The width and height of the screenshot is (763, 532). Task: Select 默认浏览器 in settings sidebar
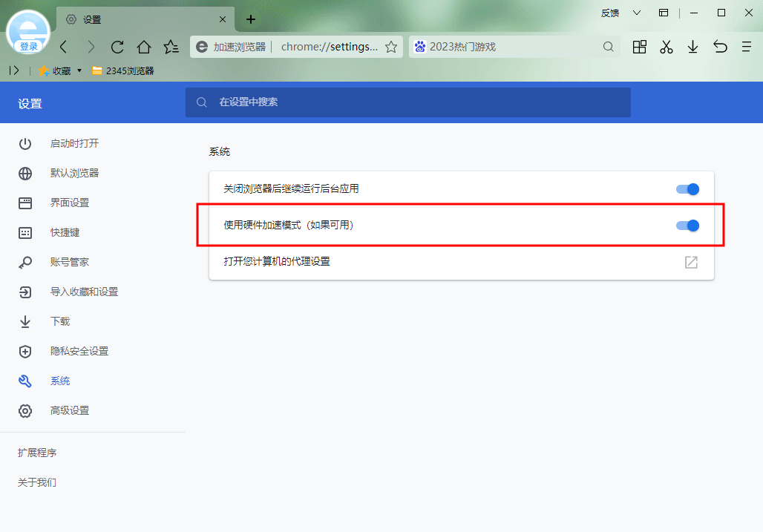click(x=74, y=173)
